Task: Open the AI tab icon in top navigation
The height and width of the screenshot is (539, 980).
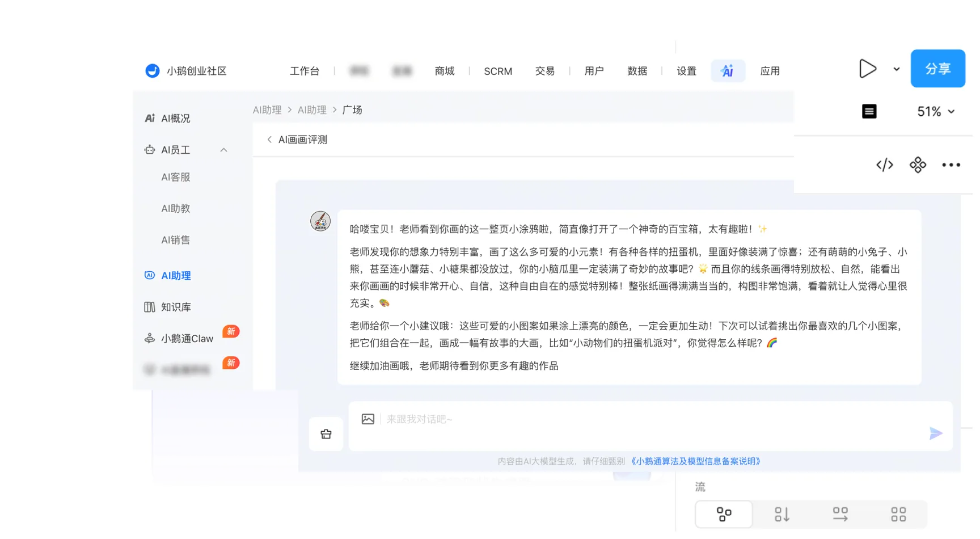Action: pyautogui.click(x=728, y=71)
